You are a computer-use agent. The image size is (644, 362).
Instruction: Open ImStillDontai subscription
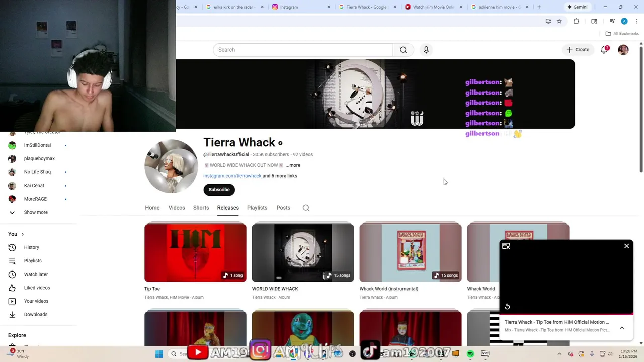point(38,145)
